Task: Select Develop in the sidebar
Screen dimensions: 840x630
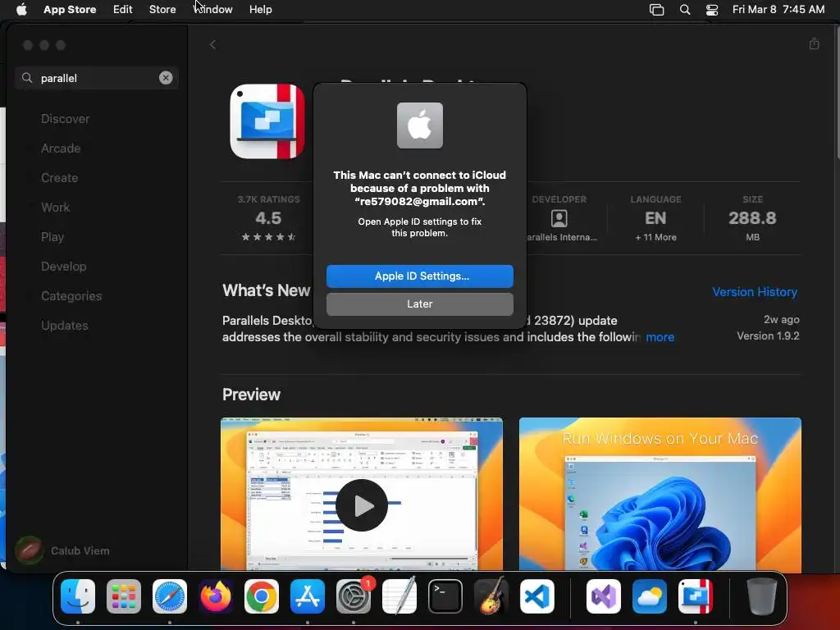Action: [x=63, y=267]
